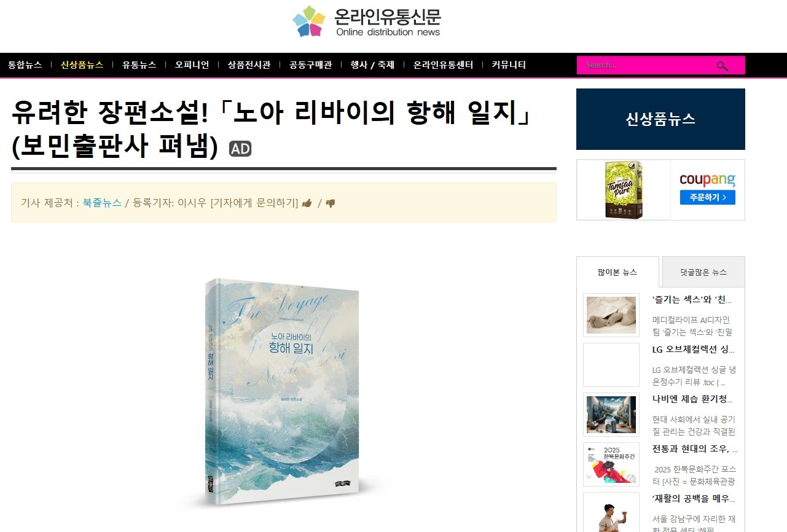787x532 pixels.
Task: Focus the Search input field
Action: [645, 65]
